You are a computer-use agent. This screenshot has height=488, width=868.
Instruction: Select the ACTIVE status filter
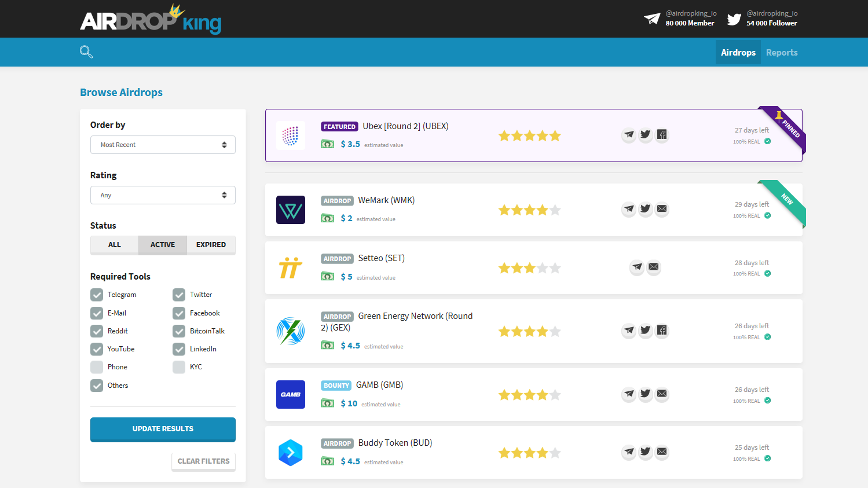click(x=163, y=245)
